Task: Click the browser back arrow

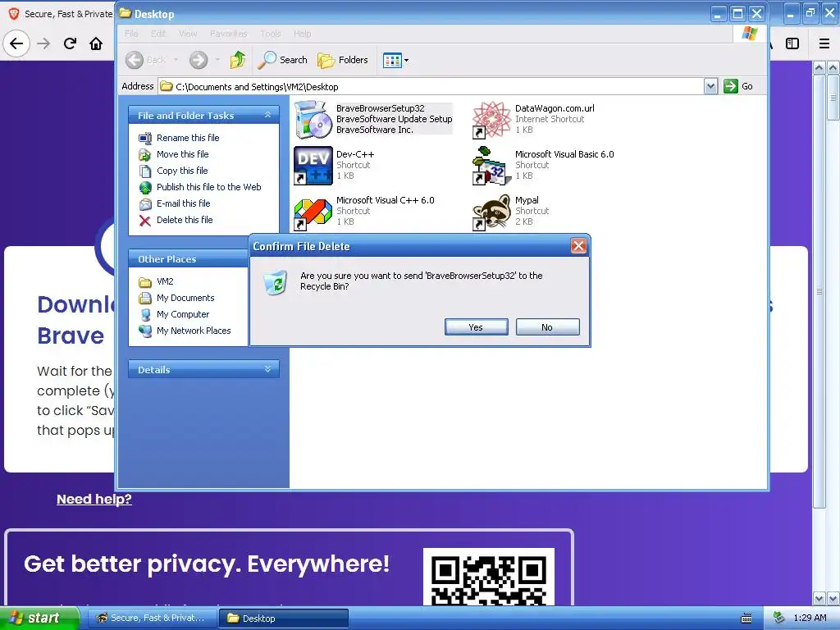Action: 16,43
